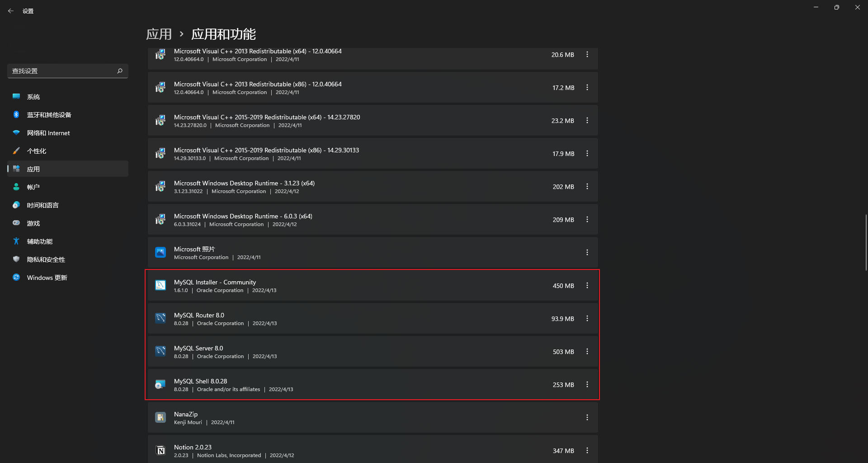Click the MySQL Server dolphin icon

pos(160,351)
